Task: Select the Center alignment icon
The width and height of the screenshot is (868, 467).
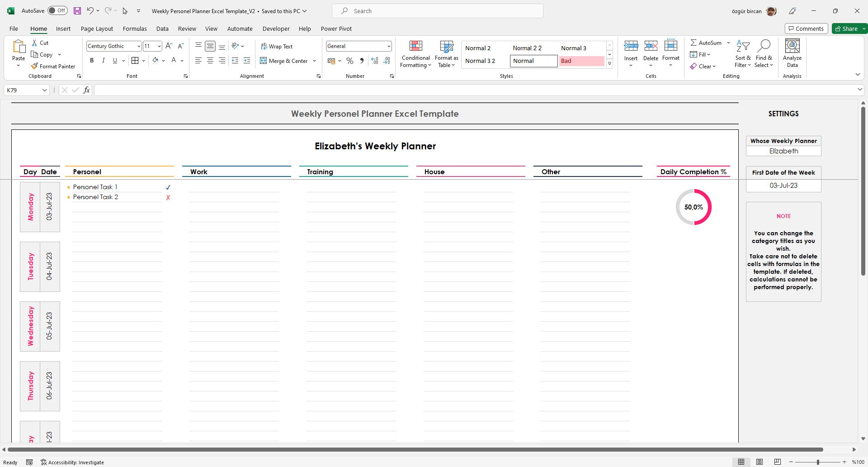Action: click(210, 60)
